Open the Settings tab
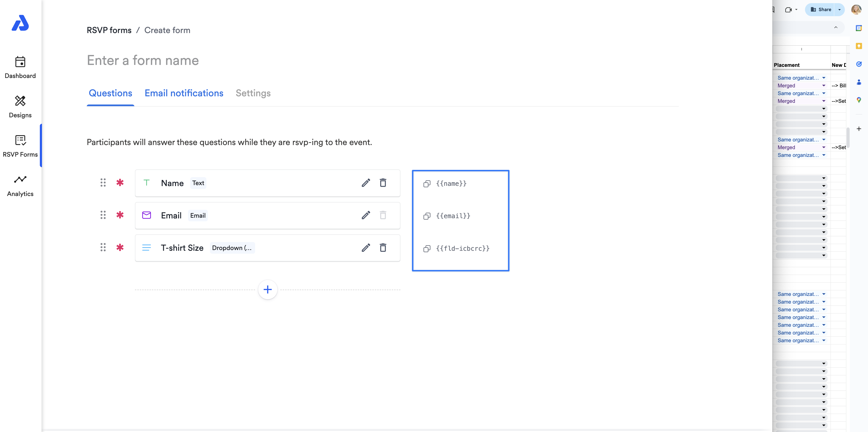868x432 pixels. [253, 93]
